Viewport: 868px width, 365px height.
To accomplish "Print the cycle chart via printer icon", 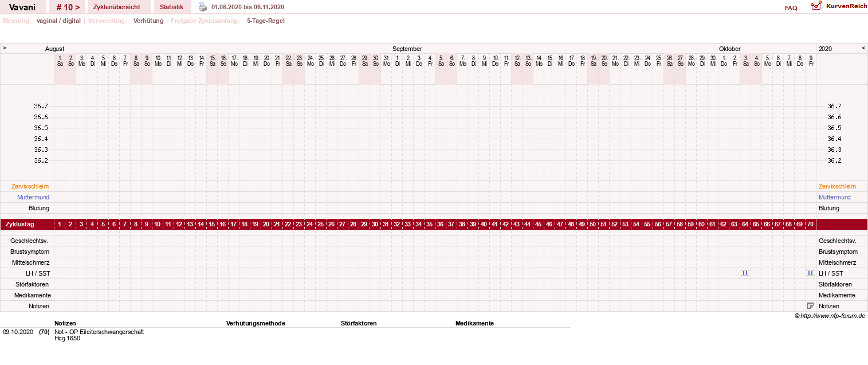I will (203, 7).
